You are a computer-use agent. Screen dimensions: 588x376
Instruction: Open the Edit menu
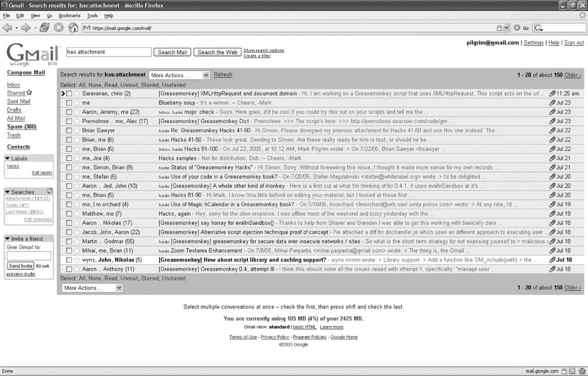(x=20, y=16)
